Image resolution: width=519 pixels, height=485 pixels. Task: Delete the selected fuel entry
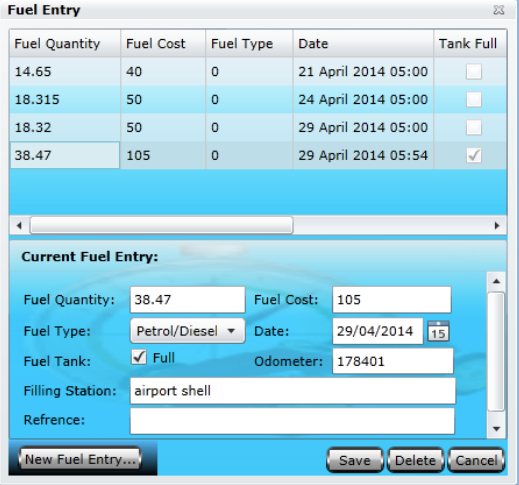tap(415, 460)
